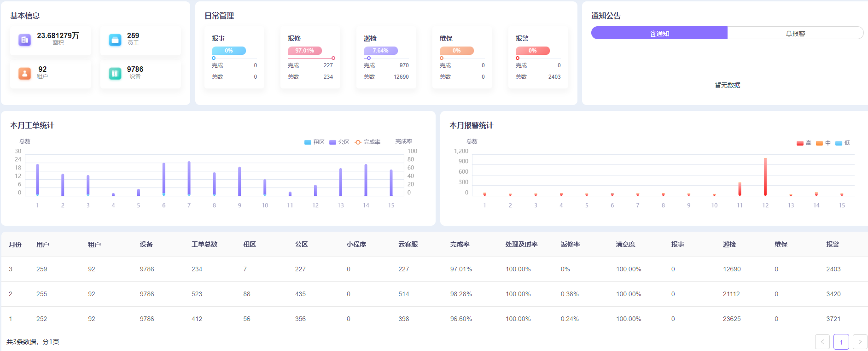Click the green equipment (设备) icon

[x=115, y=73]
